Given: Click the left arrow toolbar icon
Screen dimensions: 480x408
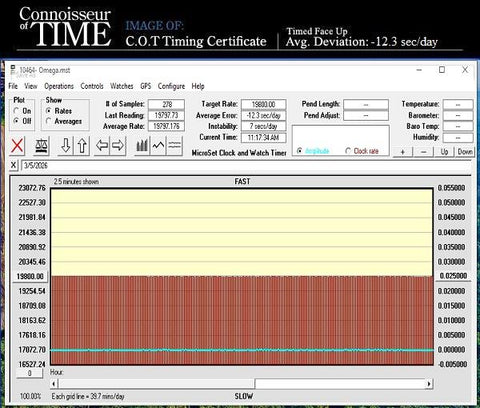Looking at the screenshot, I should click(x=102, y=146).
